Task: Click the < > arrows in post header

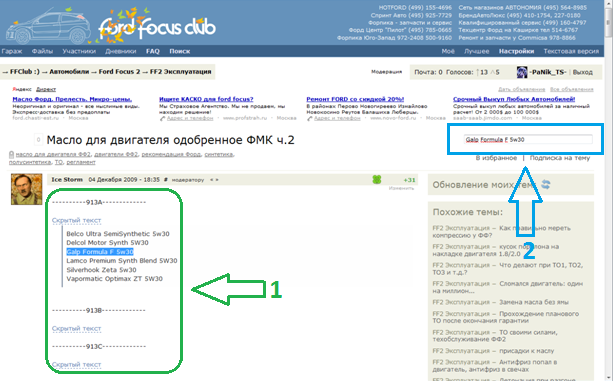Action: [214, 180]
